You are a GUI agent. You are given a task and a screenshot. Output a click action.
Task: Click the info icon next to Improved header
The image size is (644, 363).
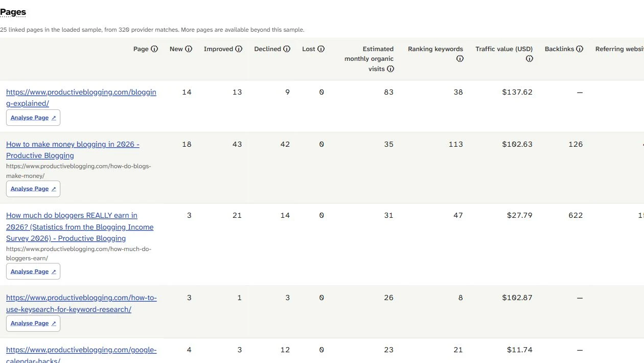[x=239, y=49]
